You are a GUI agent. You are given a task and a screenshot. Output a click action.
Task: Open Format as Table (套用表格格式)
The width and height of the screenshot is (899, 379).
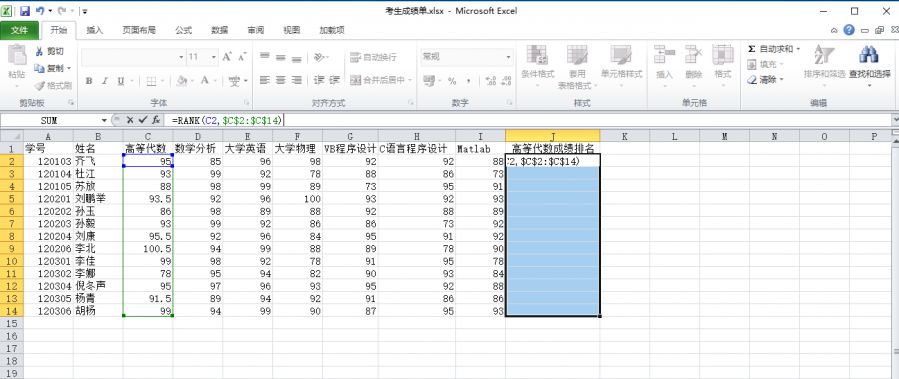(x=577, y=68)
